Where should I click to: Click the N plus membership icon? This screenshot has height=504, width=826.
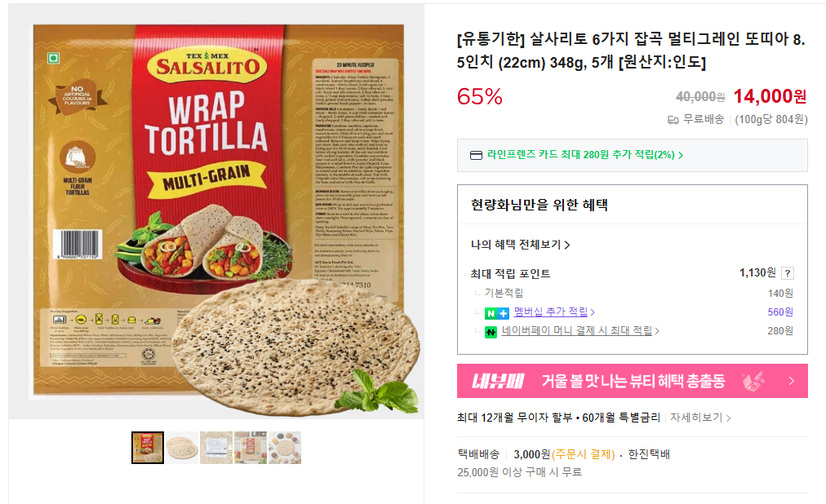coord(497,313)
